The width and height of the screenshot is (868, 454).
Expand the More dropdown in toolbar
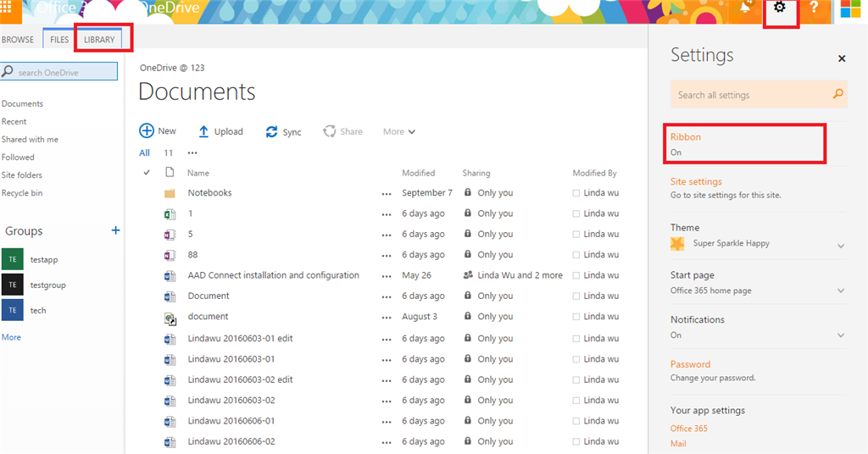tap(399, 131)
